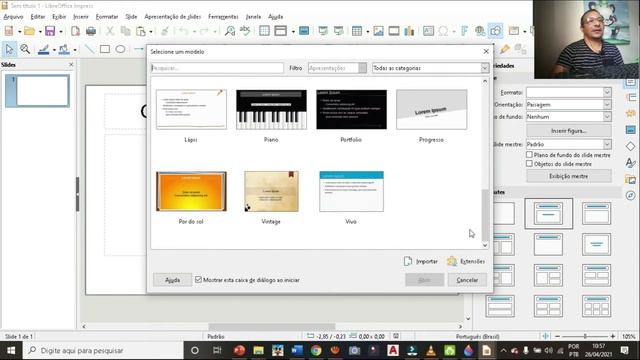Open Word from the taskbar
The image size is (640, 360).
click(x=297, y=351)
